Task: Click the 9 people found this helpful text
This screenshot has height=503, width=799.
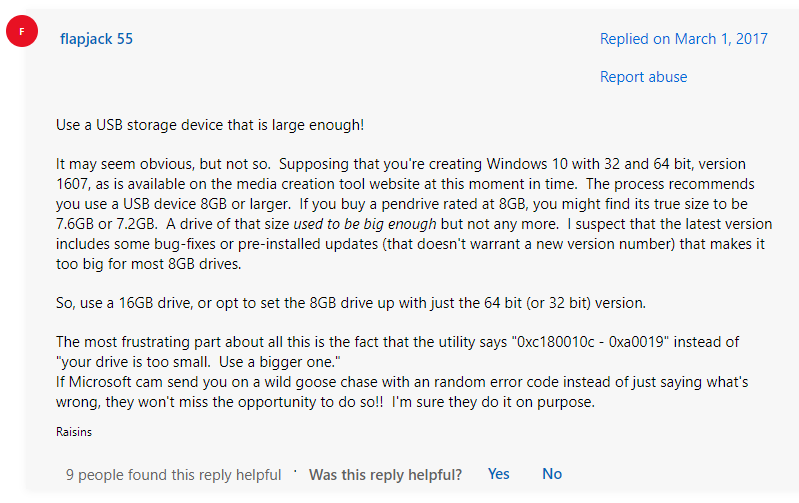Action: (173, 474)
